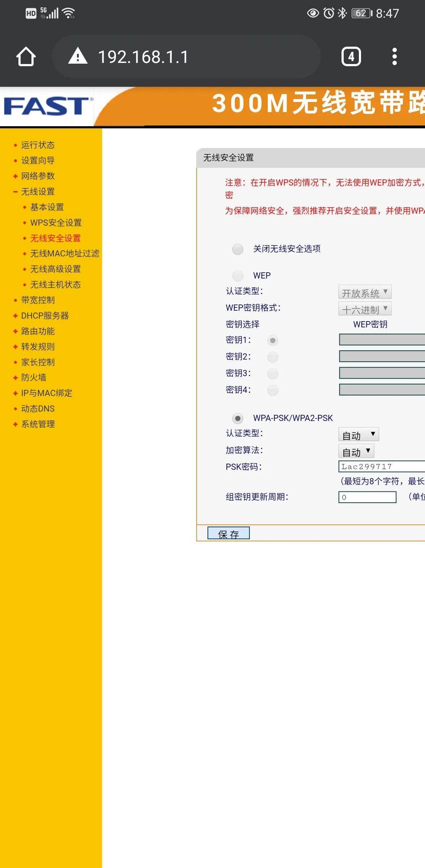Open the 基本设置 wireless page

47,207
